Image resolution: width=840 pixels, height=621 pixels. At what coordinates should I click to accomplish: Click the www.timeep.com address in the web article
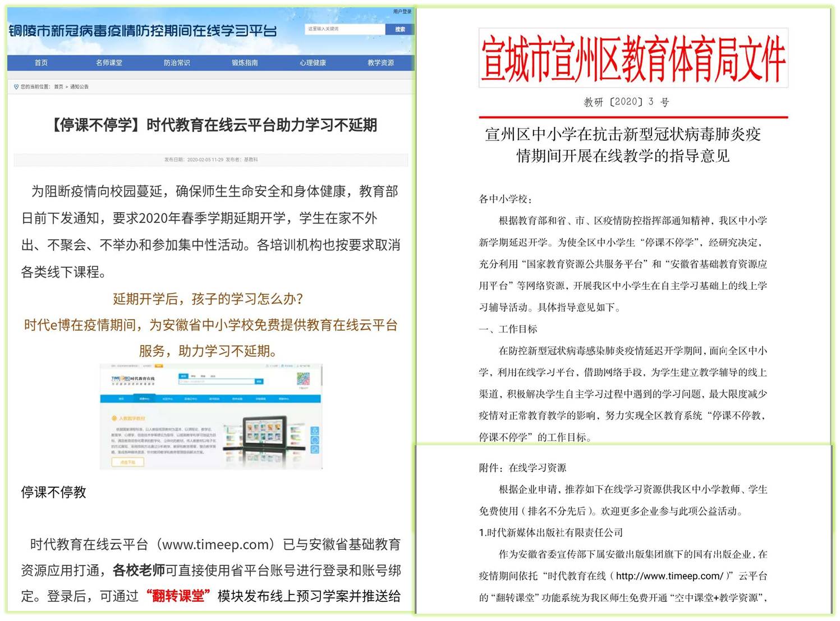pyautogui.click(x=216, y=545)
